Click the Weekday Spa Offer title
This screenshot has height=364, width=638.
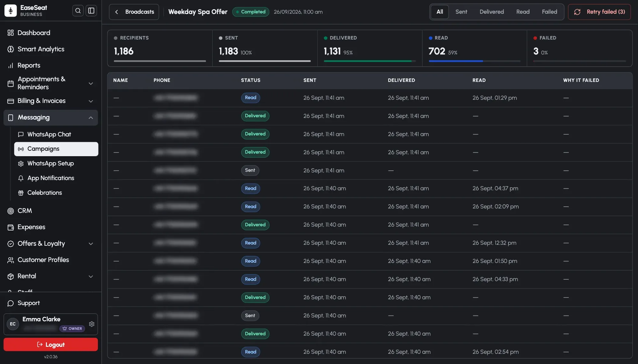(198, 12)
